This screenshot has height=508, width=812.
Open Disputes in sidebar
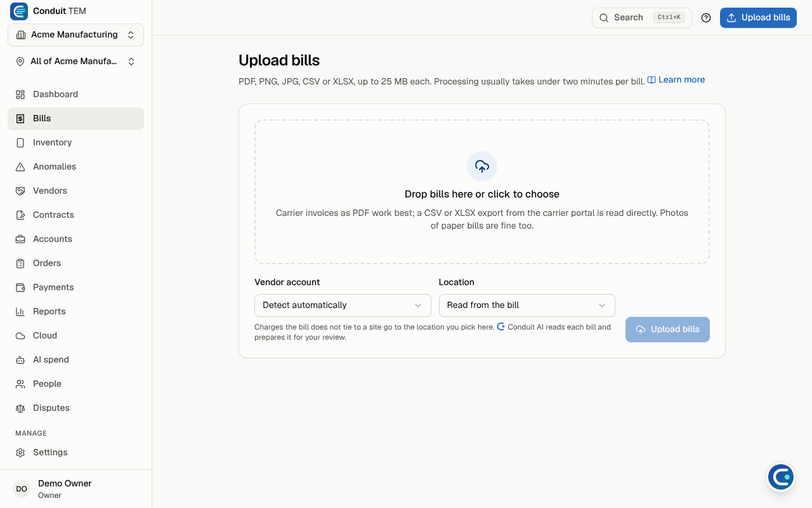pyautogui.click(x=75, y=408)
